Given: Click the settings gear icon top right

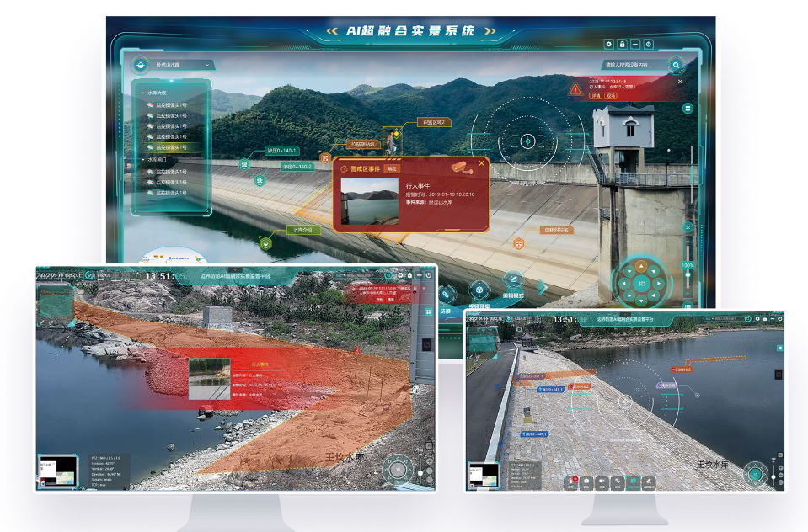Looking at the screenshot, I should 608,43.
